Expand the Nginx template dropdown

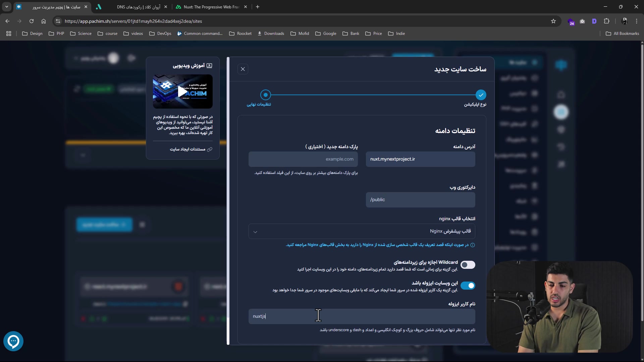[x=362, y=231]
